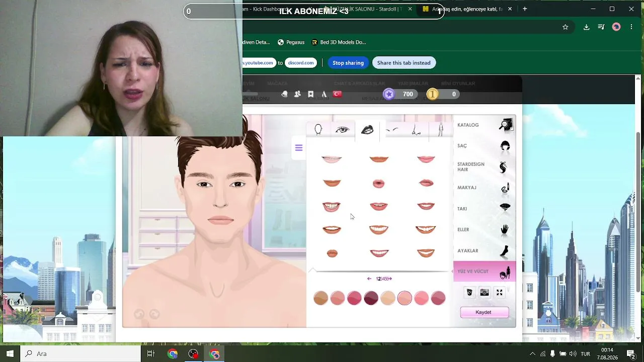Open the lips category tab
The width and height of the screenshot is (644, 362).
(x=367, y=130)
